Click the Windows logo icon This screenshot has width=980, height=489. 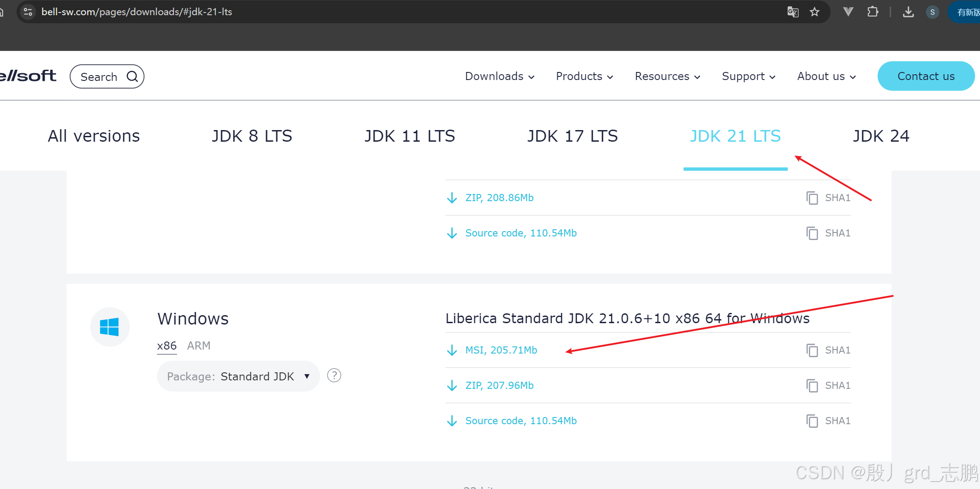[110, 327]
